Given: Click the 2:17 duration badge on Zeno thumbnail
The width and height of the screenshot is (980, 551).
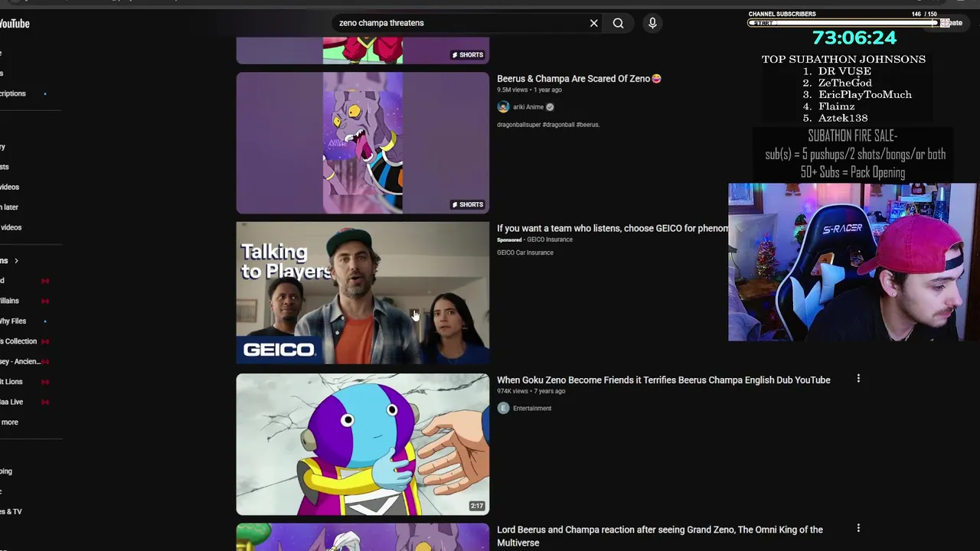Looking at the screenshot, I should click(x=477, y=506).
